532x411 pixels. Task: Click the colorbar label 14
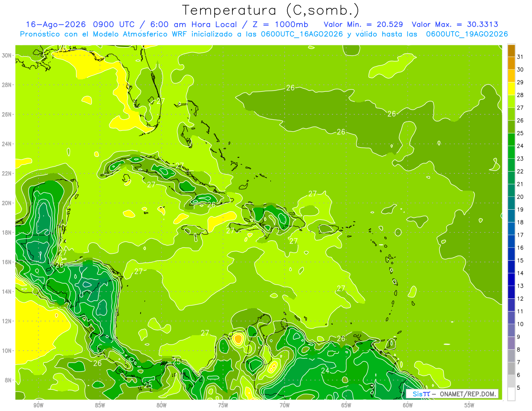(x=520, y=274)
